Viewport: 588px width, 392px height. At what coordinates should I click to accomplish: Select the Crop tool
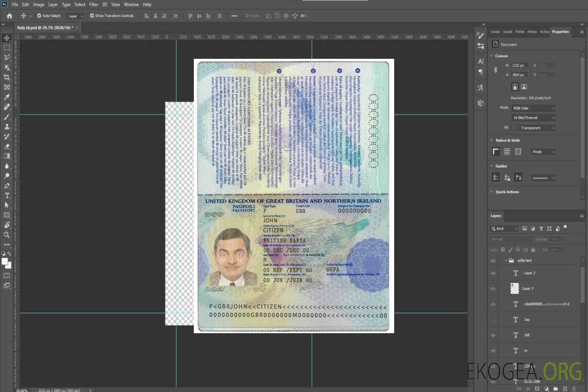pos(7,77)
